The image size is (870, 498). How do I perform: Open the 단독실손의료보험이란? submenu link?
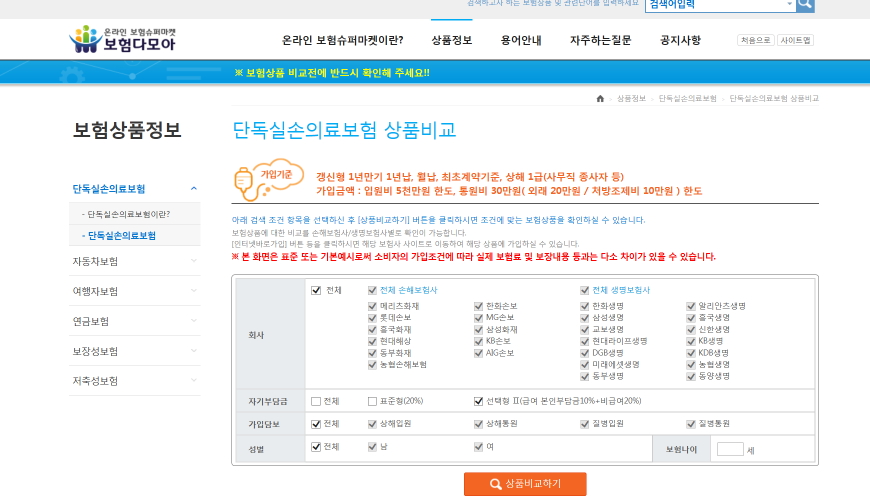(x=128, y=214)
